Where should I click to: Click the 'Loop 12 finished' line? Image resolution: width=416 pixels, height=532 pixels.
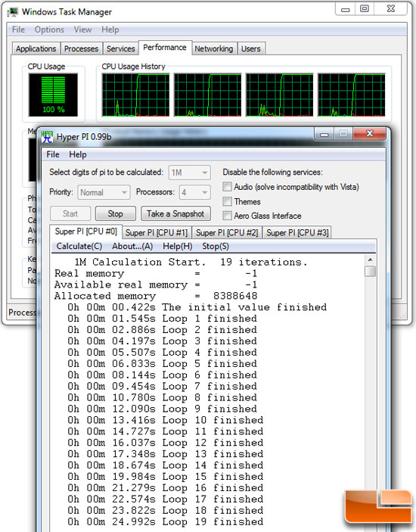(165, 443)
